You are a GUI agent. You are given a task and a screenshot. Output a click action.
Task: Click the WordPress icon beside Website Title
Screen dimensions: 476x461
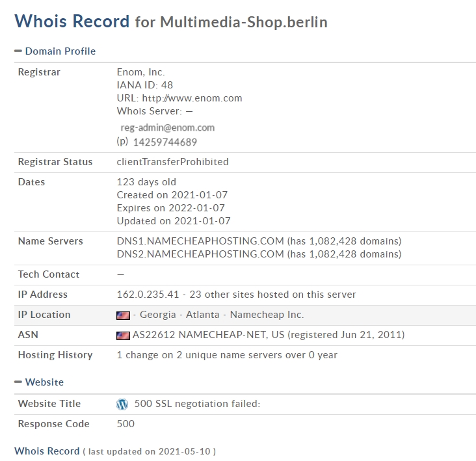coord(122,404)
